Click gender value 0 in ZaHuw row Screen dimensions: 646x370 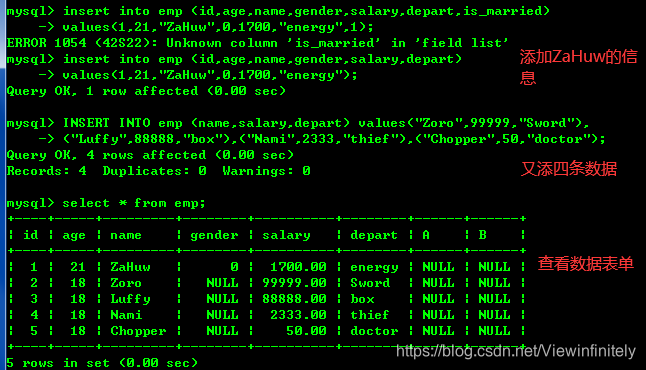pos(234,267)
